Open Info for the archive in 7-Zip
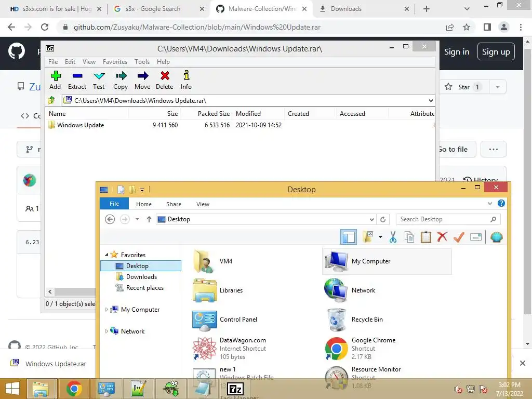Screen dimensions: 532x399 [186, 80]
